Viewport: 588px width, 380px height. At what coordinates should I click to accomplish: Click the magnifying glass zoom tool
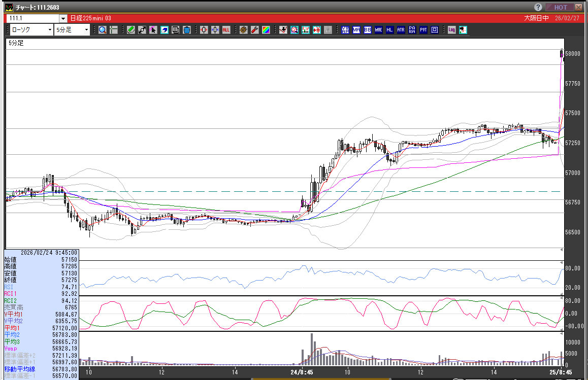(103, 30)
